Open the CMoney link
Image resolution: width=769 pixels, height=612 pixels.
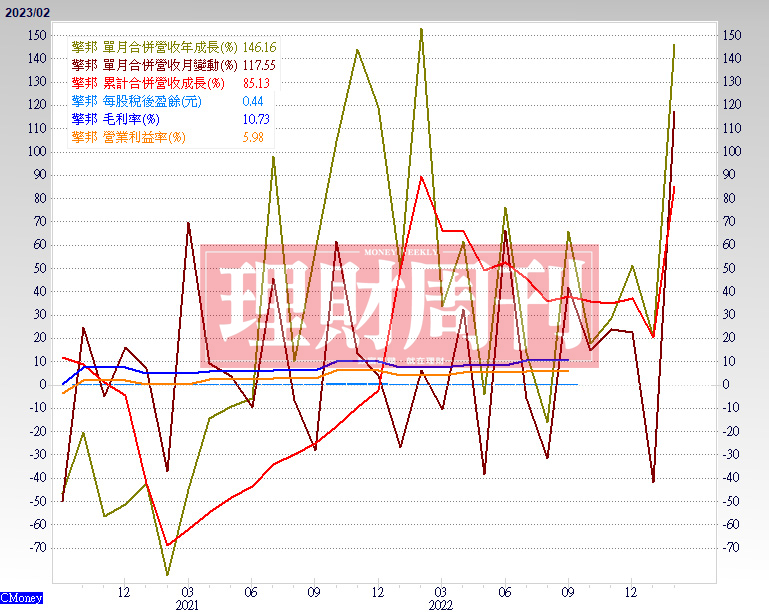(22, 598)
